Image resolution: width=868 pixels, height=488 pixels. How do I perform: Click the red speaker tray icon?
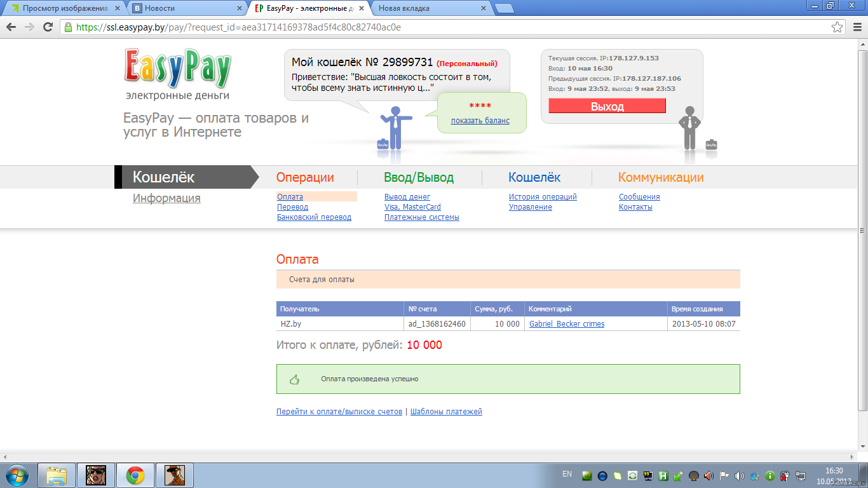tap(709, 475)
